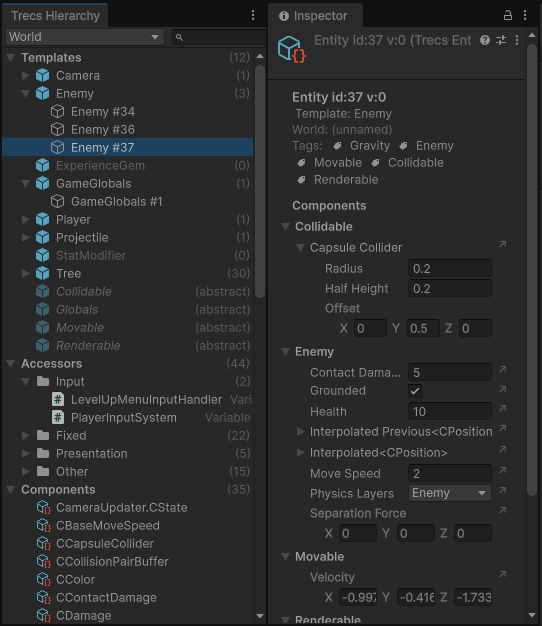Click the Enemy #36 entity icon
Image resolution: width=542 pixels, height=626 pixels.
pyautogui.click(x=57, y=129)
